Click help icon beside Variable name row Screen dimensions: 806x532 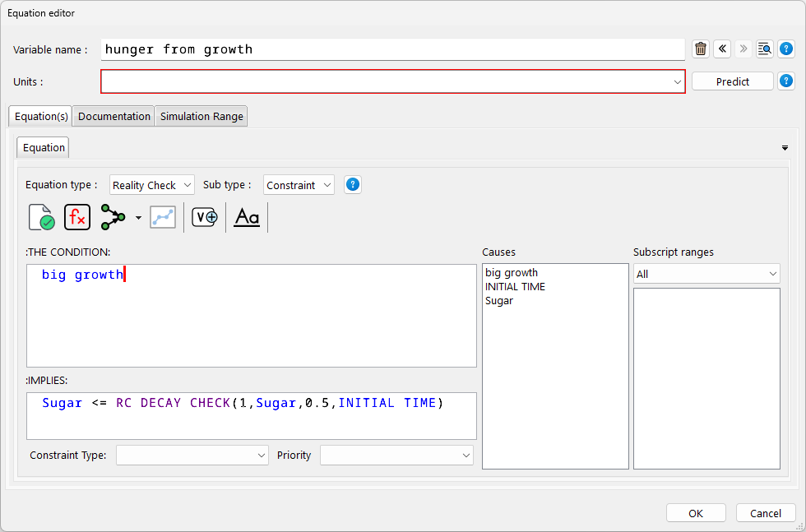786,49
